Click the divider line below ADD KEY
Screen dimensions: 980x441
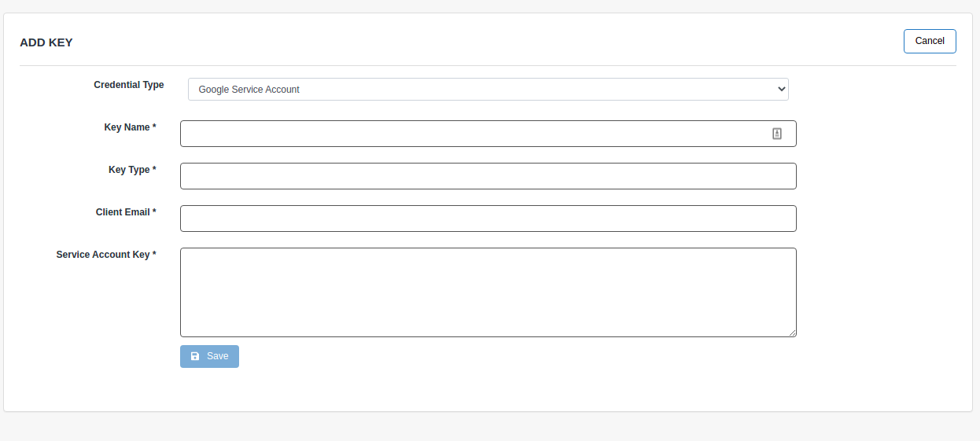(x=488, y=65)
